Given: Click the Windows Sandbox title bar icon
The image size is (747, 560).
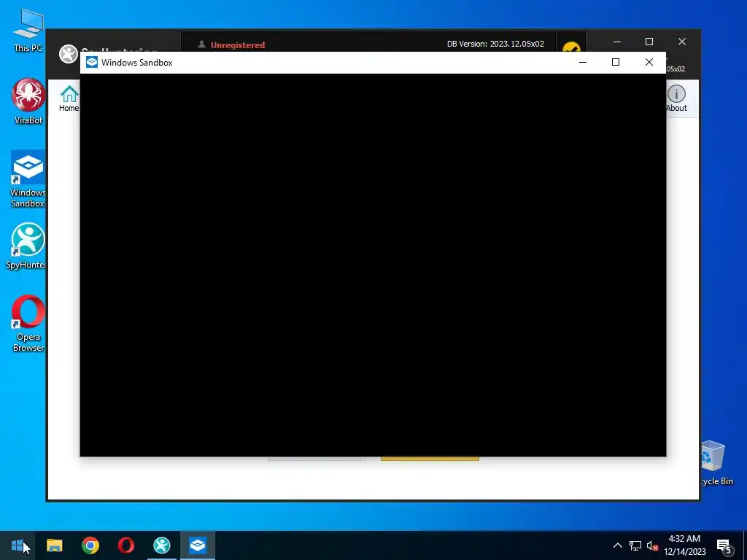Looking at the screenshot, I should [92, 63].
